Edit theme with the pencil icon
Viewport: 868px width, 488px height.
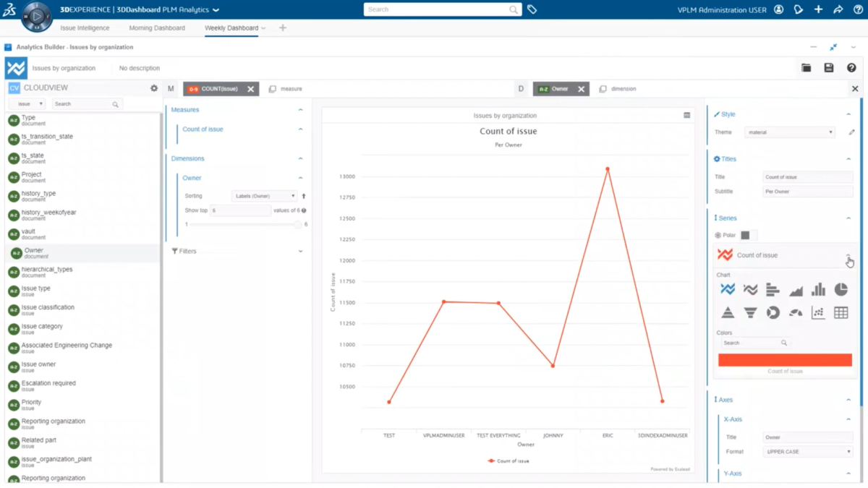[851, 132]
